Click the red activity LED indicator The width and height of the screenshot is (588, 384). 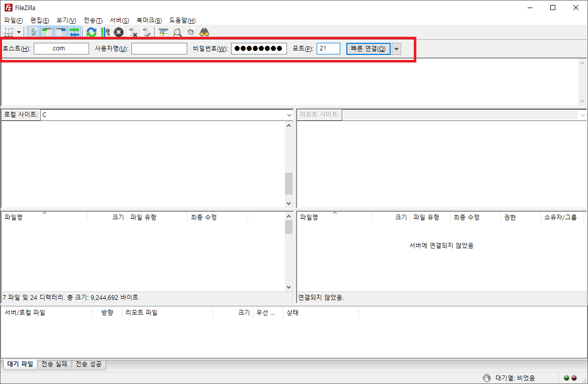point(574,378)
